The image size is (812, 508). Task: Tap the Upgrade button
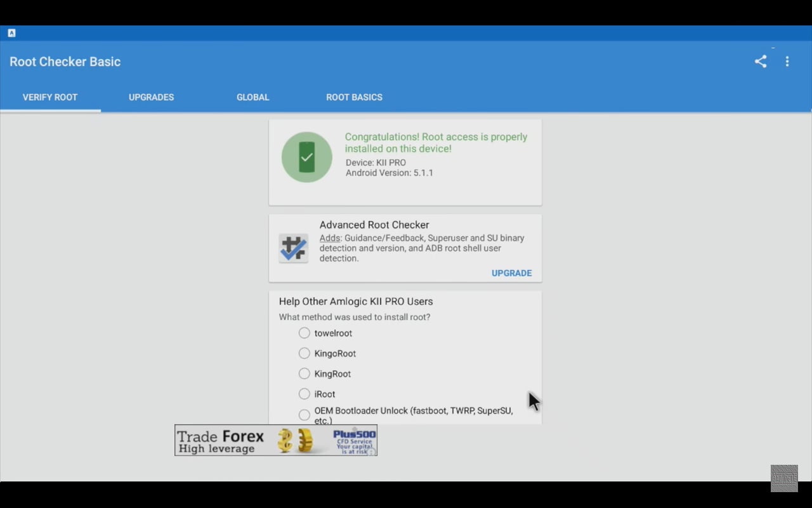[x=511, y=273]
